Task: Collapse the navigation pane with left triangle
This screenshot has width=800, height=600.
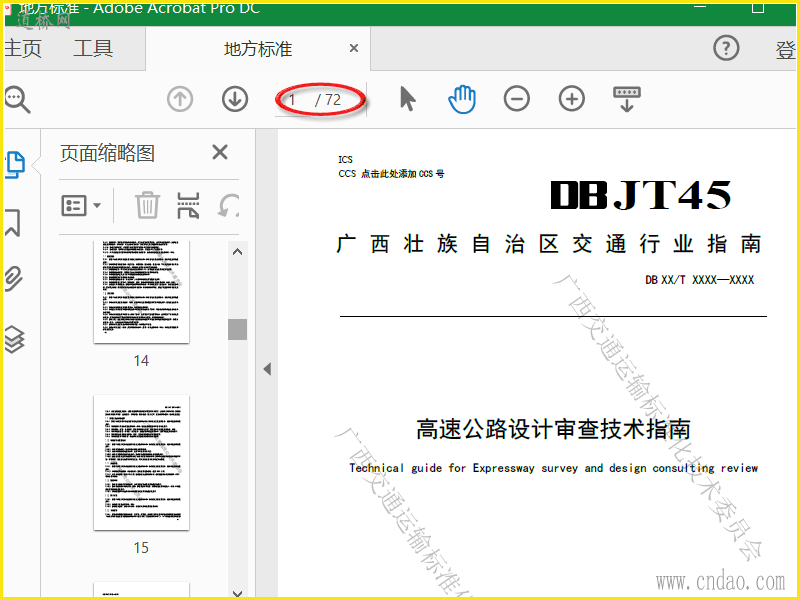Action: (267, 369)
